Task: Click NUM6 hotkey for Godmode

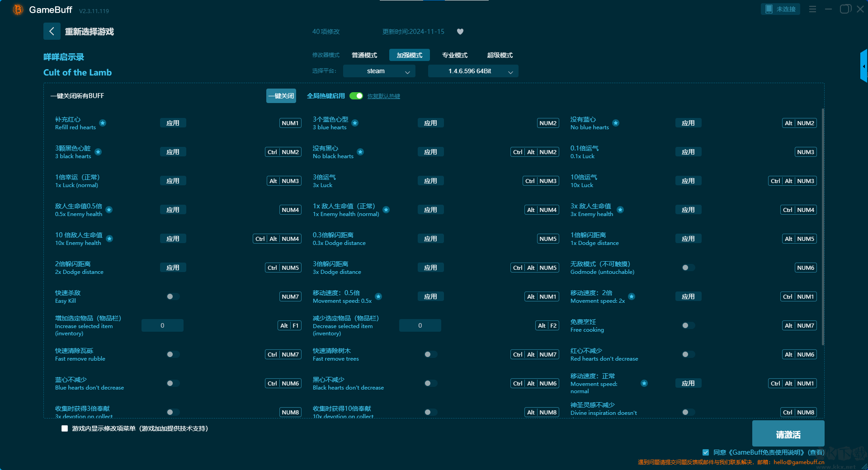Action: (806, 268)
